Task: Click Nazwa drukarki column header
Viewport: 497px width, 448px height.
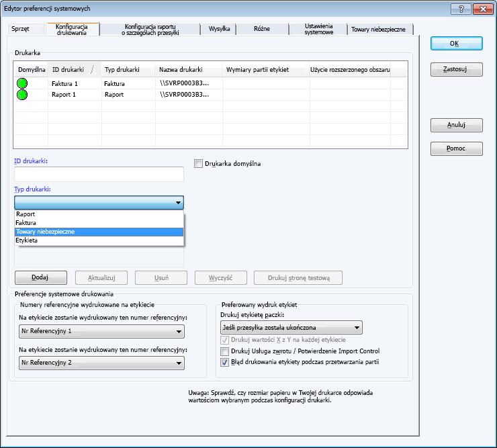Action: click(x=189, y=69)
